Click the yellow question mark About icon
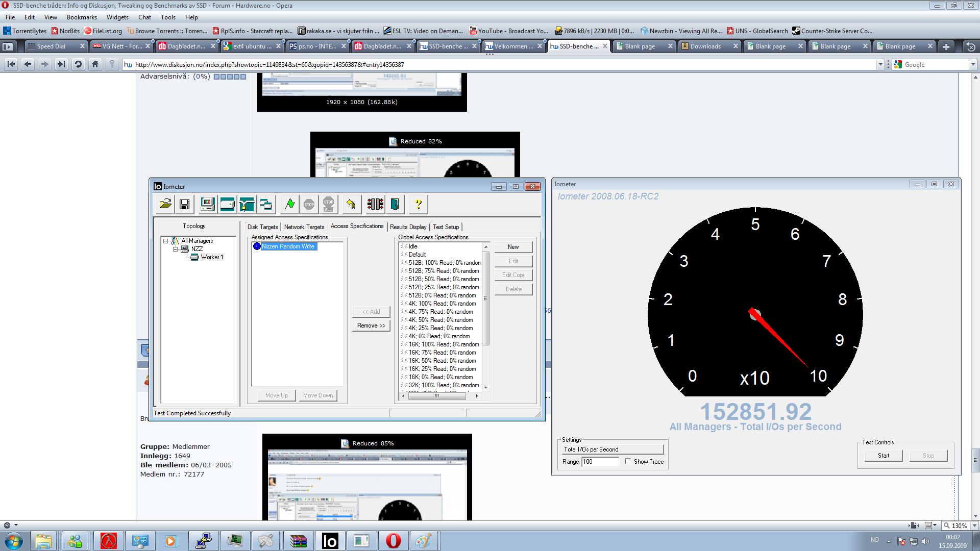 pyautogui.click(x=418, y=205)
